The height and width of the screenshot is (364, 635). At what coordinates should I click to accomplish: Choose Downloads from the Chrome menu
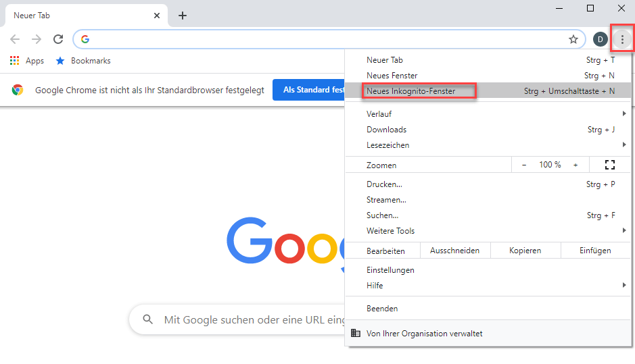tap(387, 130)
